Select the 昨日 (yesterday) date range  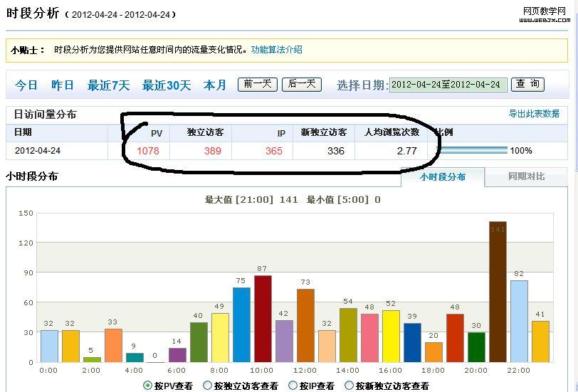tap(63, 85)
